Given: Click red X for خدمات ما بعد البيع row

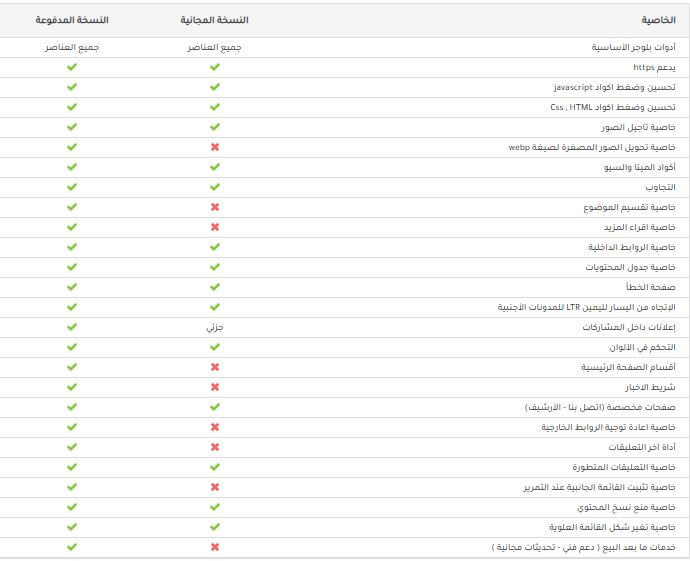Looking at the screenshot, I should click(215, 547).
